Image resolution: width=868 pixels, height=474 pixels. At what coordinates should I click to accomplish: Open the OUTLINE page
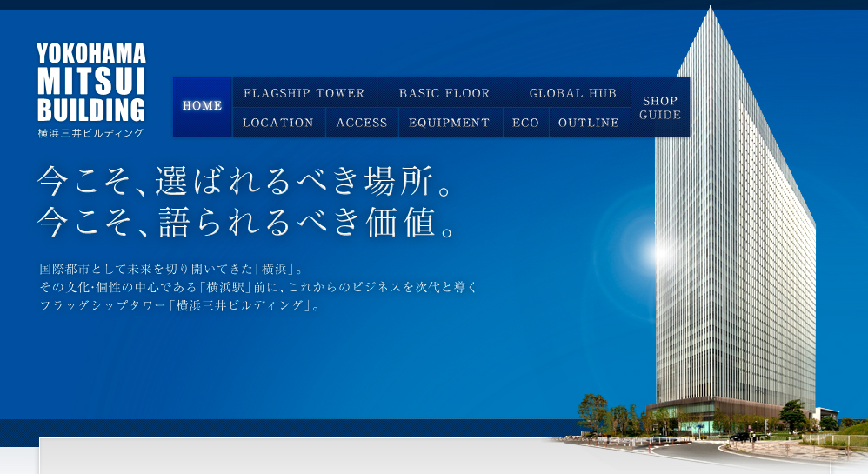pyautogui.click(x=590, y=123)
